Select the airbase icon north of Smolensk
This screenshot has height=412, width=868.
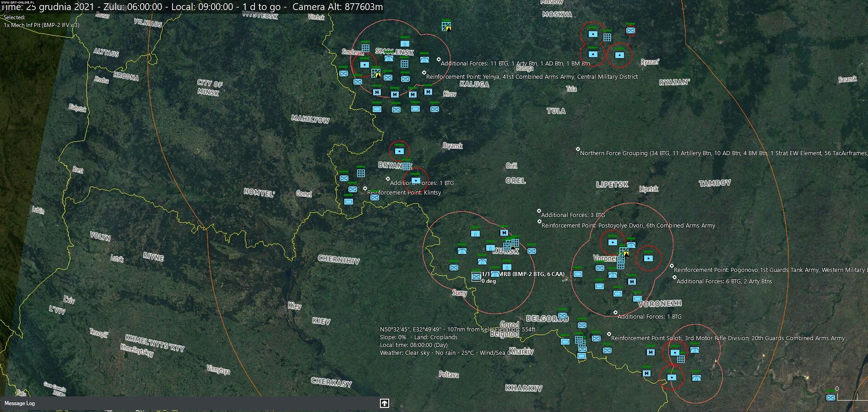(x=446, y=26)
